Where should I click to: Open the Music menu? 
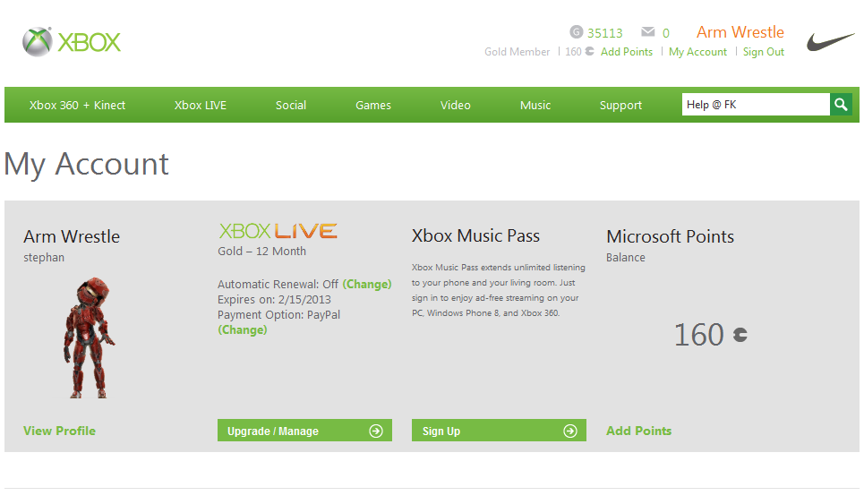pos(535,105)
